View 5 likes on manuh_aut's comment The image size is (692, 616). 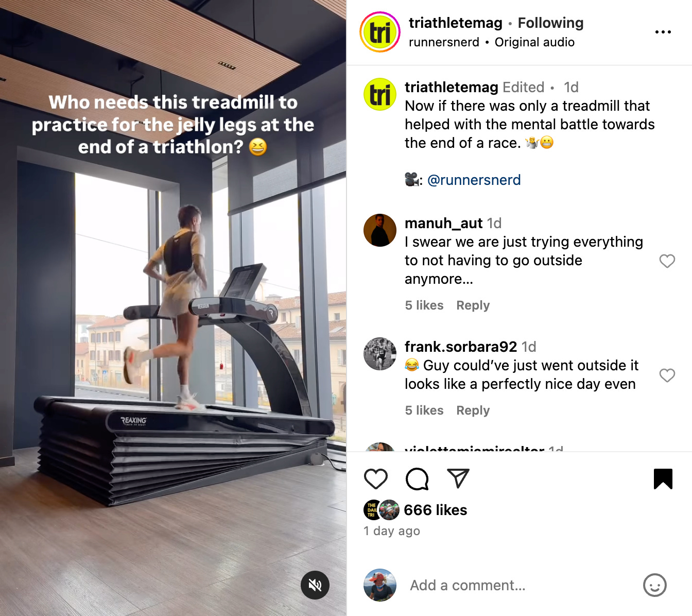coord(424,305)
